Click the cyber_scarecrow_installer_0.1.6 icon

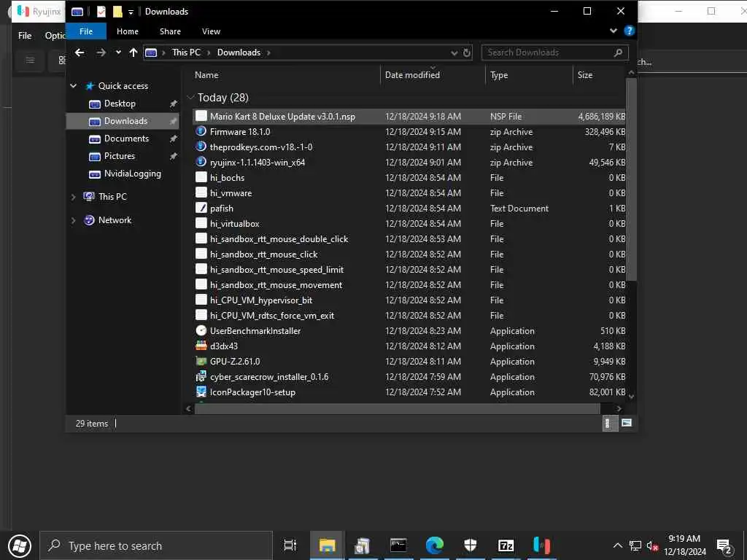point(201,377)
